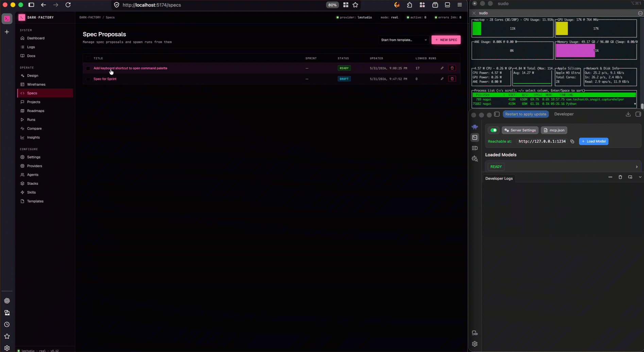
Task: Click the plus icon in browser left strip
Action: click(7, 32)
